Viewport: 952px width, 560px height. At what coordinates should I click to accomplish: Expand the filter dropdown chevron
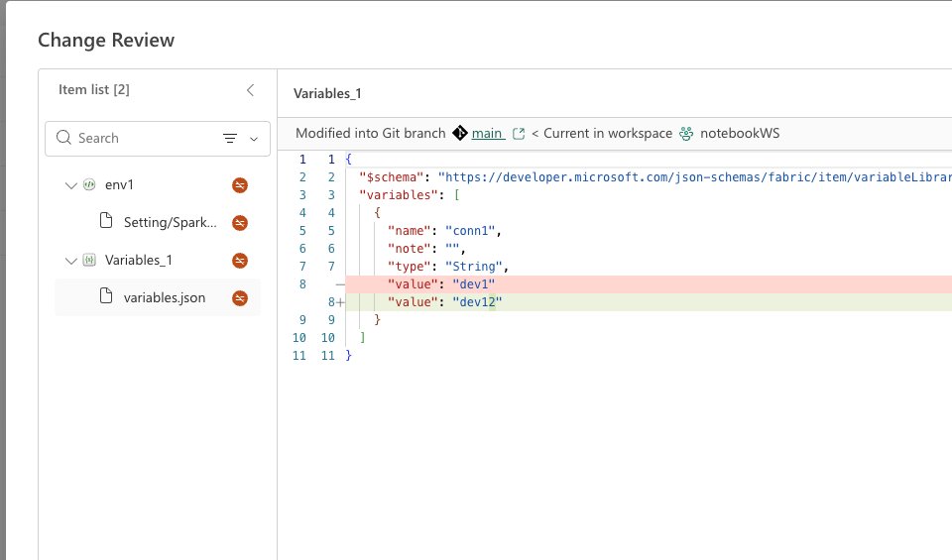(254, 139)
